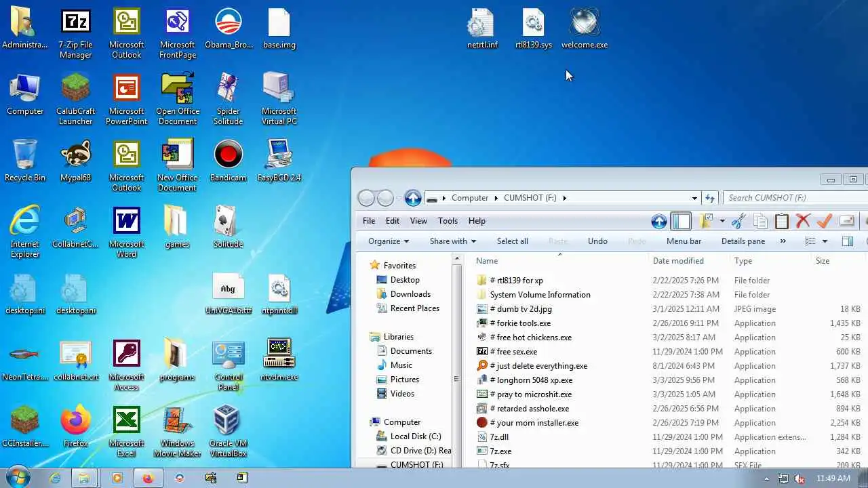Click the orange checkmark toolbar icon

tap(825, 221)
